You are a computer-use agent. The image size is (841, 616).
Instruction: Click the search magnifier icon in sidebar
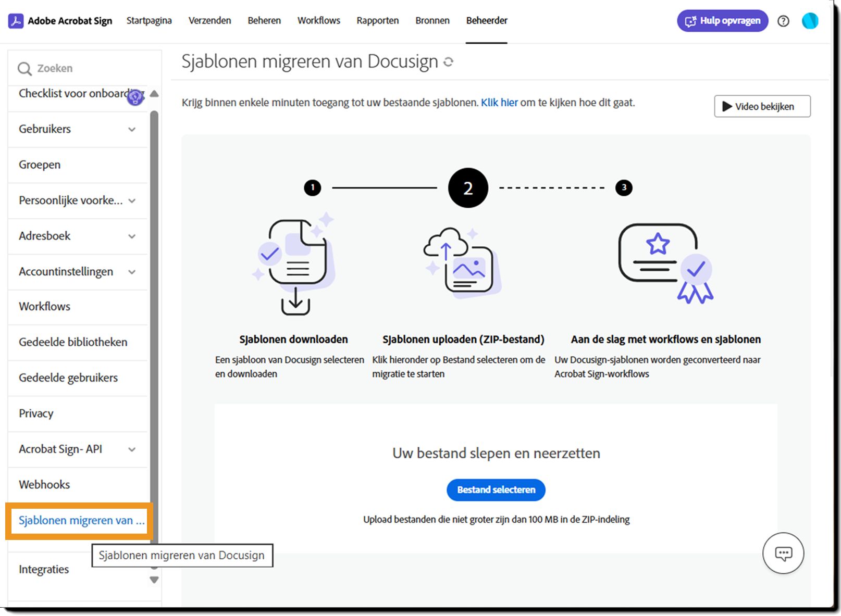[24, 69]
